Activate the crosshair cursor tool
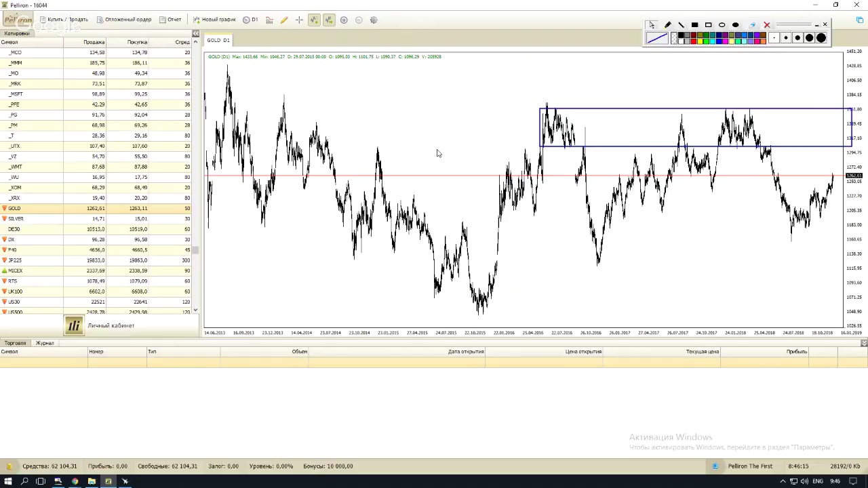The width and height of the screenshot is (868, 488). tap(299, 20)
